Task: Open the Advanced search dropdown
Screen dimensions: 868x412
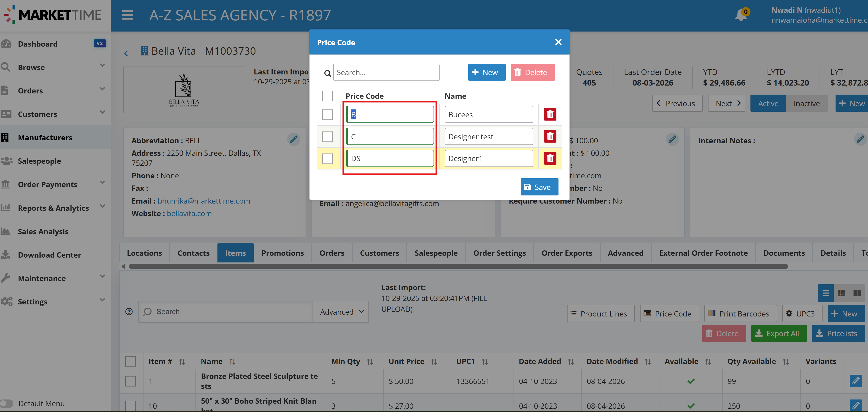Action: pyautogui.click(x=341, y=312)
